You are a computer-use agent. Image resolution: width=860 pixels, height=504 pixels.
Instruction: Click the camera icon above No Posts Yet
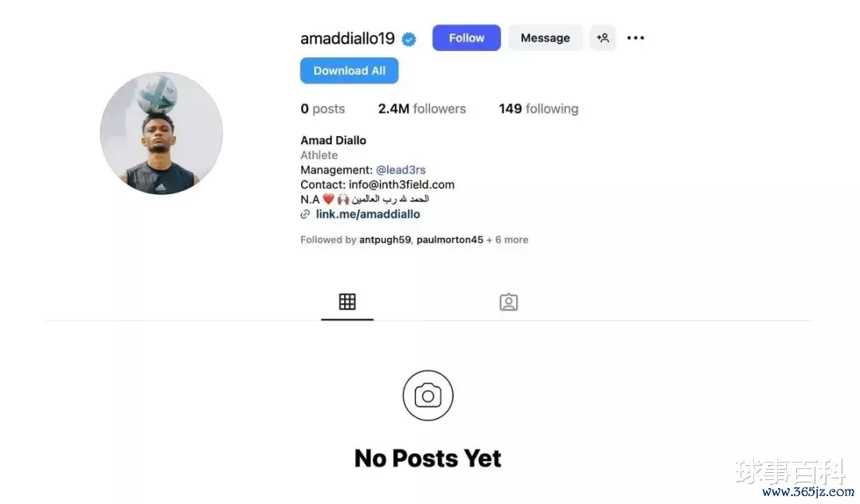click(x=428, y=396)
